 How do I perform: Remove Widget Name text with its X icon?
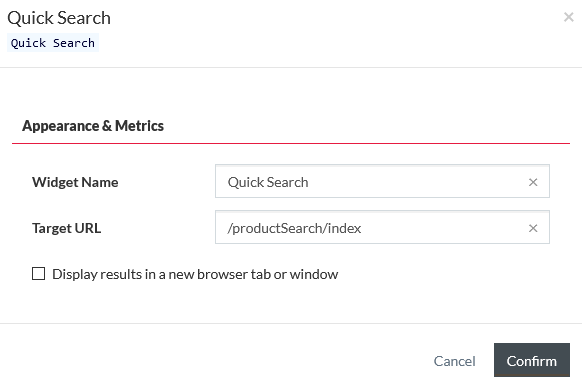pos(533,182)
